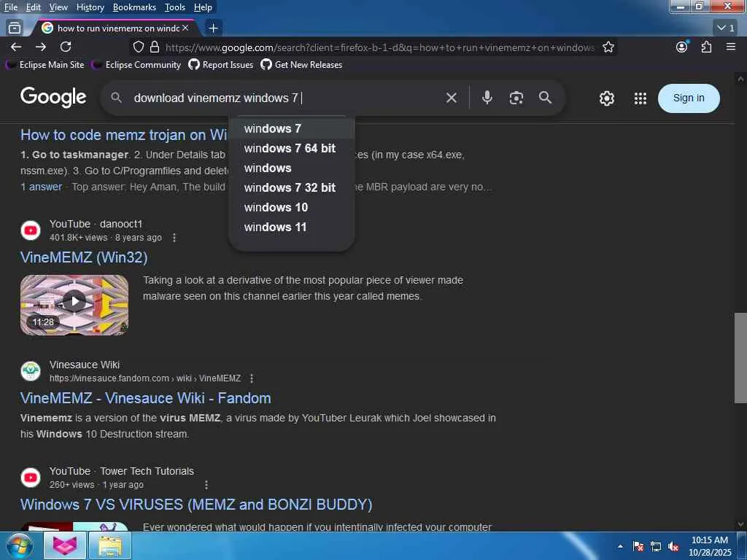The height and width of the screenshot is (560, 747).
Task: Open Windows 7 VS VIRUSES result
Action: point(196,505)
